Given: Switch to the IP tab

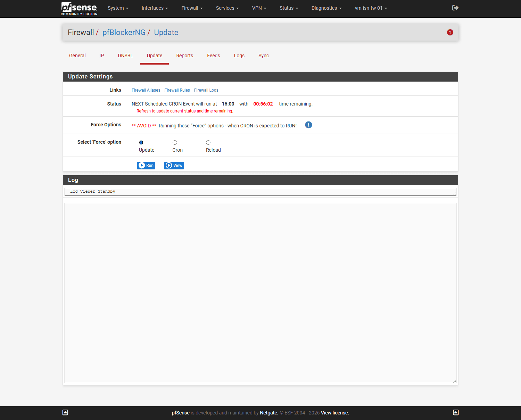Looking at the screenshot, I should 102,56.
